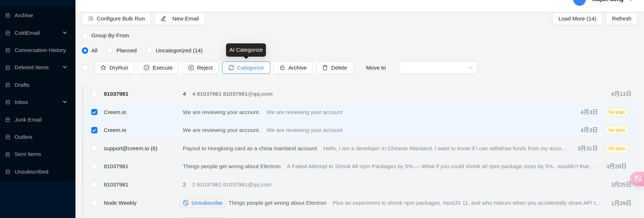Go to Conversation History in sidebar
Viewport: 644px width, 218px height.
pyautogui.click(x=40, y=50)
